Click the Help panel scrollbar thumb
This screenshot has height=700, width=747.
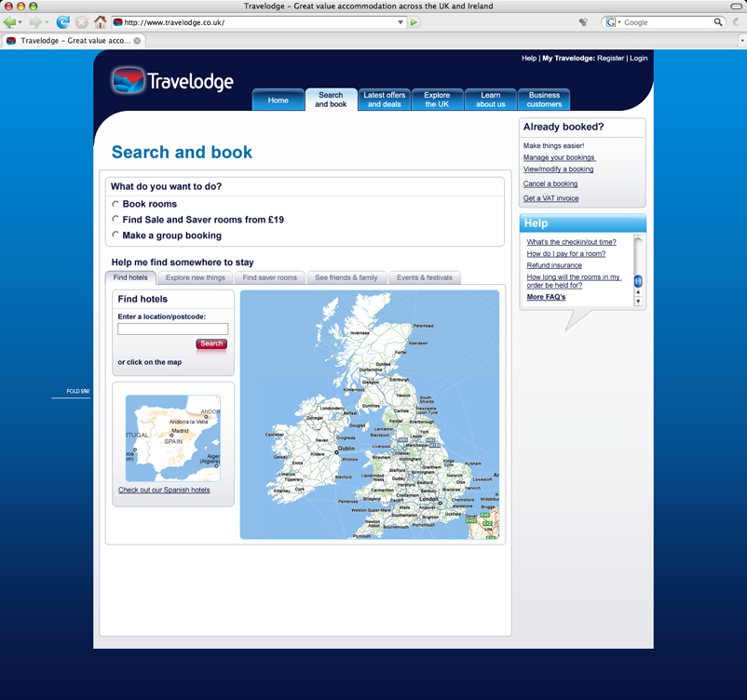tap(638, 281)
